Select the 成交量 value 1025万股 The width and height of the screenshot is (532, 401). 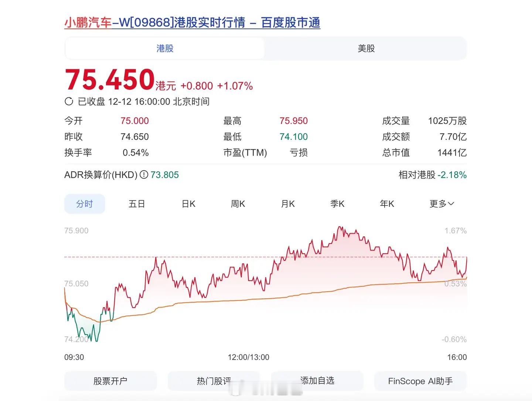pyautogui.click(x=447, y=121)
